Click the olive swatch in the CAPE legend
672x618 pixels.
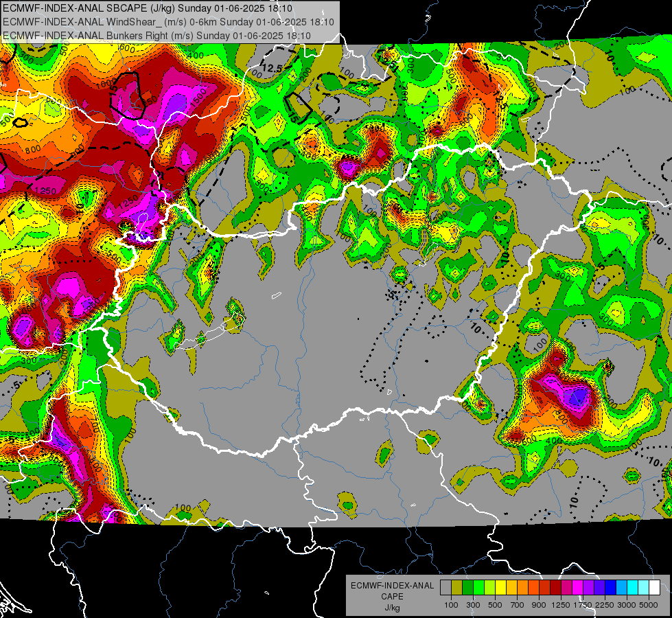click(457, 588)
